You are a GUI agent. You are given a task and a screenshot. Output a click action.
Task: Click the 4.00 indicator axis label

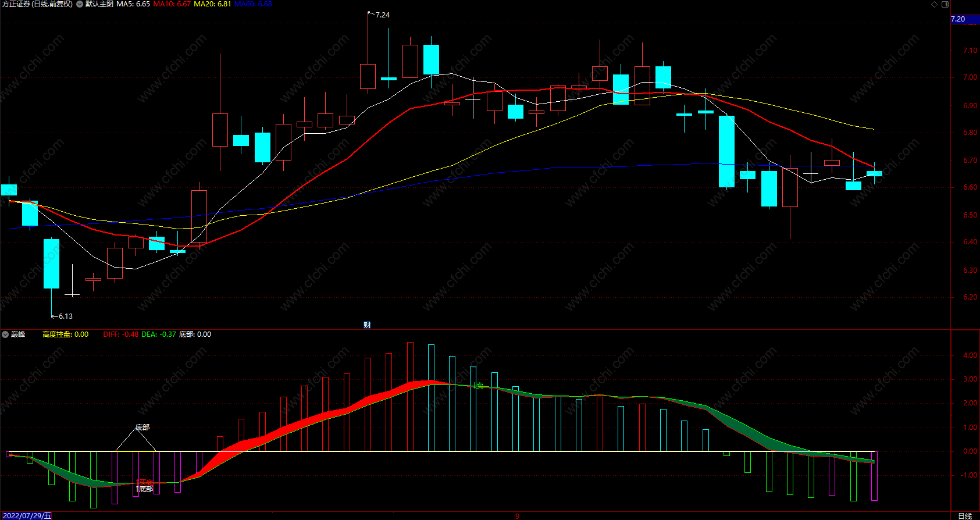click(970, 355)
